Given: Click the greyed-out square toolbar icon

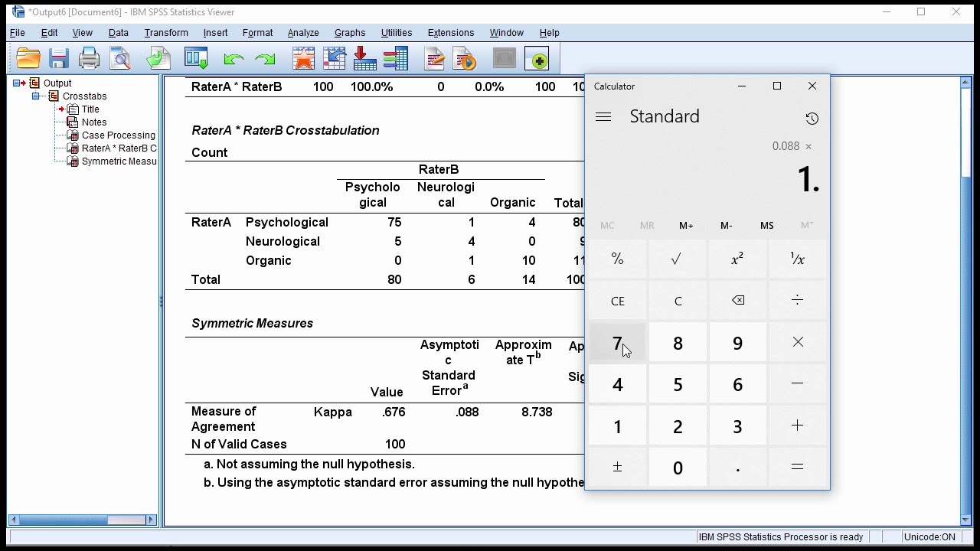Looking at the screenshot, I should point(504,59).
